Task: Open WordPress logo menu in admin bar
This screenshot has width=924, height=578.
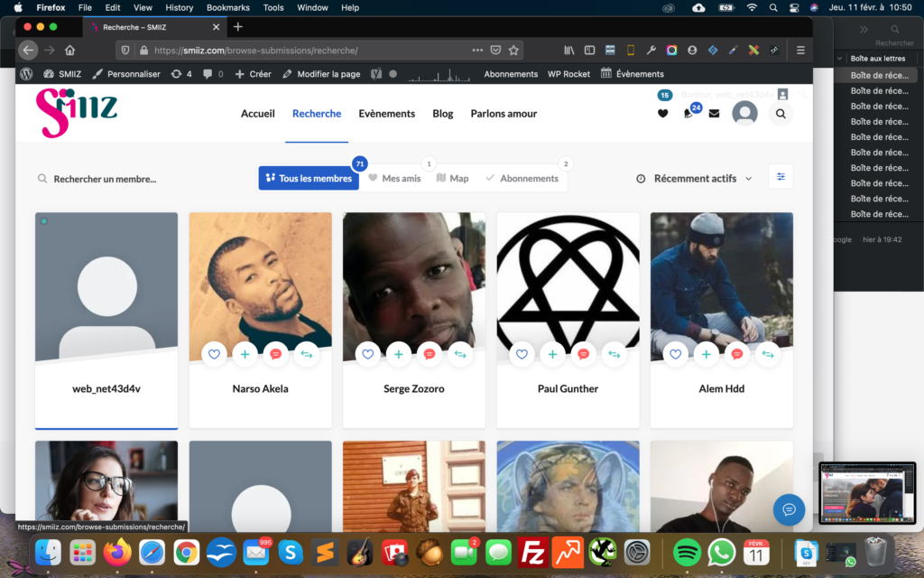Action: point(26,74)
